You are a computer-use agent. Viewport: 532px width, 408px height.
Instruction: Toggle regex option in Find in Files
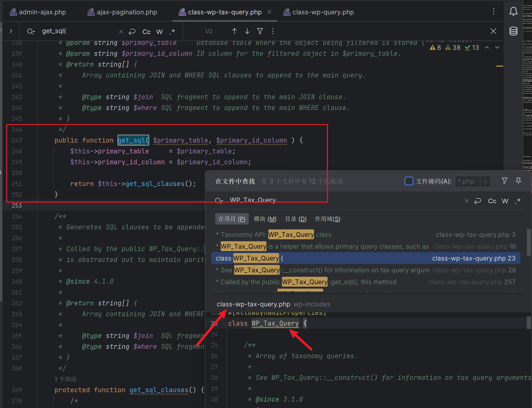tap(518, 201)
